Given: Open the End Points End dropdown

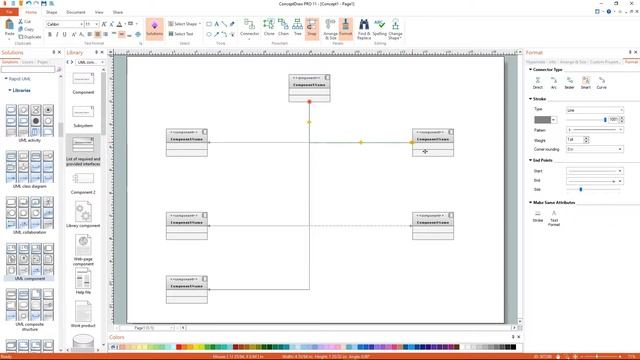Looking at the screenshot, I should [x=595, y=181].
